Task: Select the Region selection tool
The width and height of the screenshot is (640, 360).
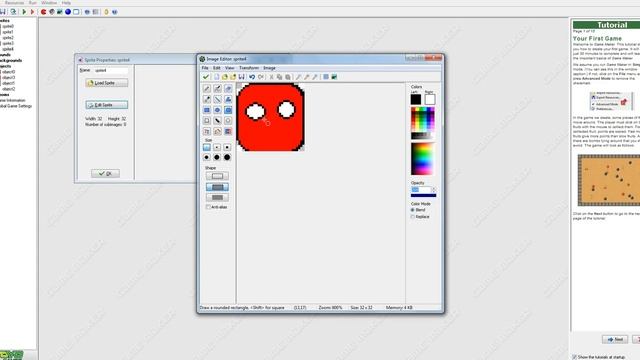Action: [207, 120]
